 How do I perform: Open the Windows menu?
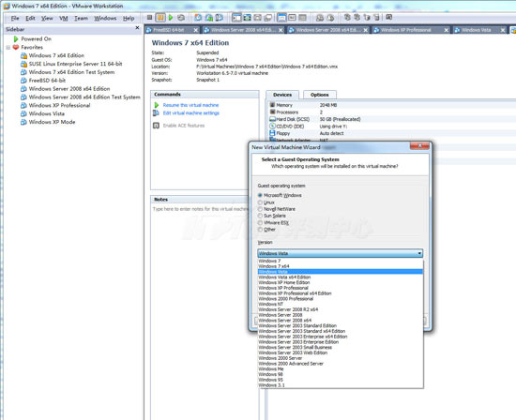click(x=105, y=19)
